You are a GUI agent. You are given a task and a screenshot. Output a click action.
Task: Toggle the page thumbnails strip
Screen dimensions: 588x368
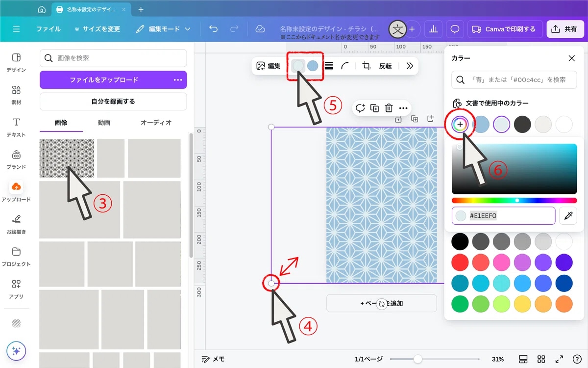point(523,359)
